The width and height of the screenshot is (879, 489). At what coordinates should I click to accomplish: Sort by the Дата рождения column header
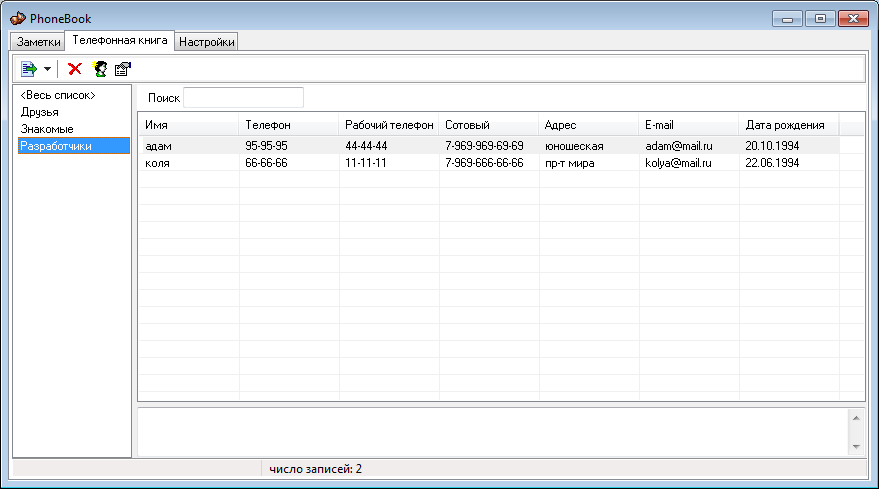[789, 124]
